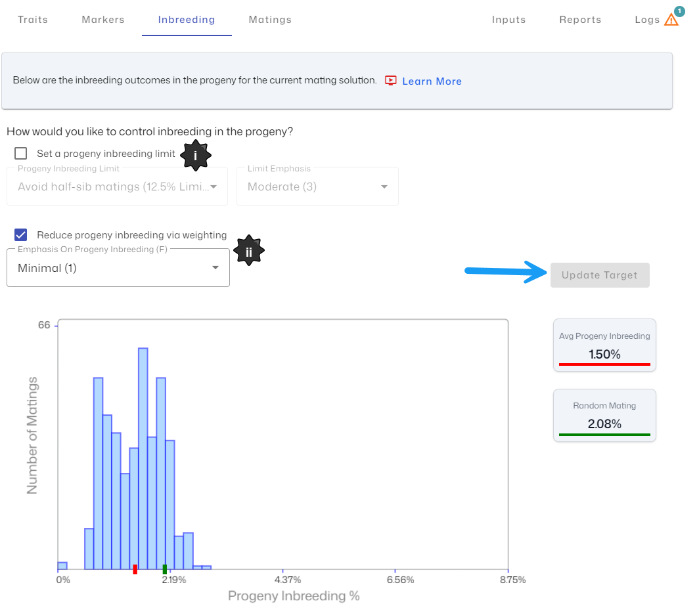Click the Logs warning triangle icon
This screenshot has width=699, height=616.
point(671,20)
